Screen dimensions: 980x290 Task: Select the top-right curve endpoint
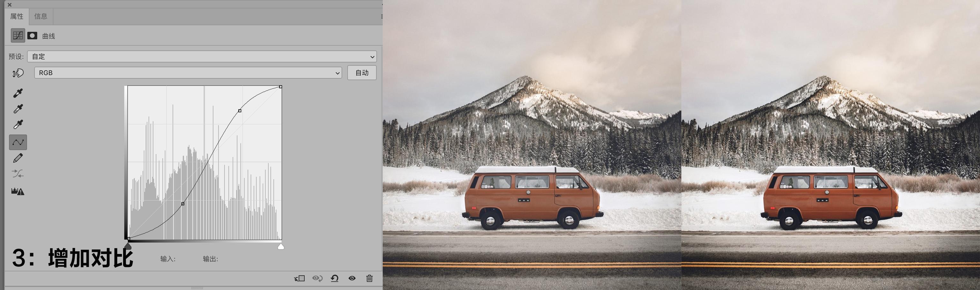(281, 87)
